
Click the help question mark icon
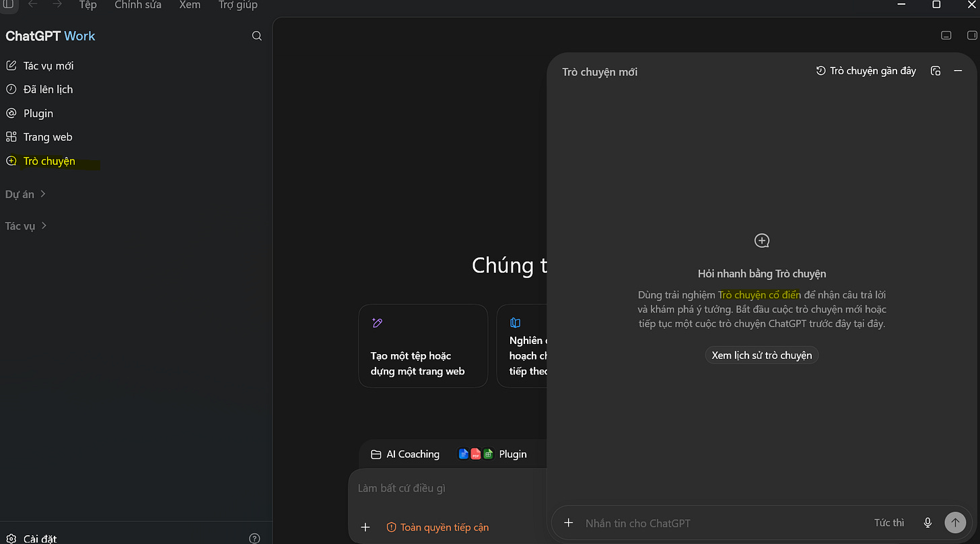254,538
